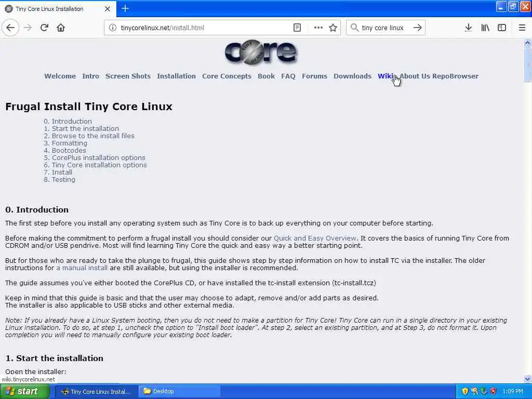This screenshot has width=532, height=399.
Task: Open the 'Quick and Easy Overview' link
Action: [315, 238]
